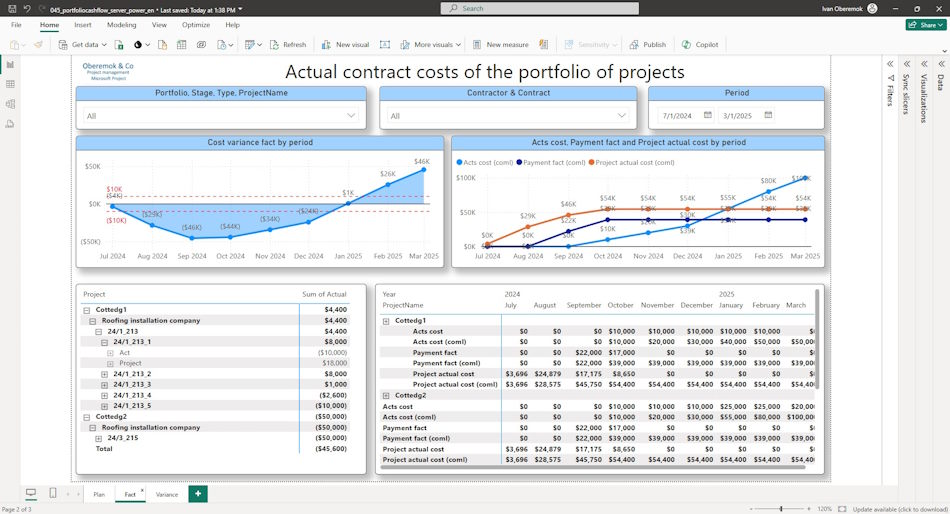Open the Share dropdown button
950x514 pixels.
point(926,25)
